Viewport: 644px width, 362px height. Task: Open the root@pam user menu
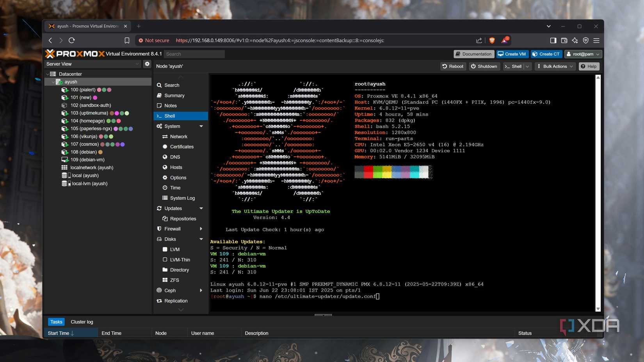583,54
